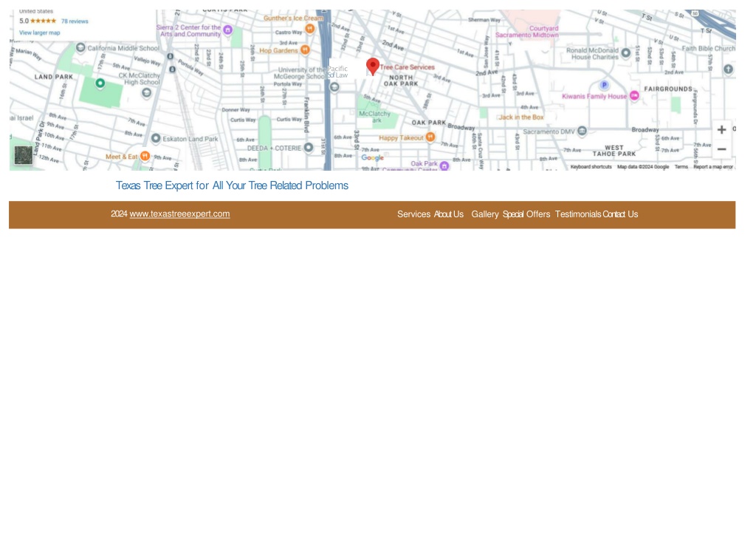Click the Sacramento DMV marker icon

[x=582, y=131]
